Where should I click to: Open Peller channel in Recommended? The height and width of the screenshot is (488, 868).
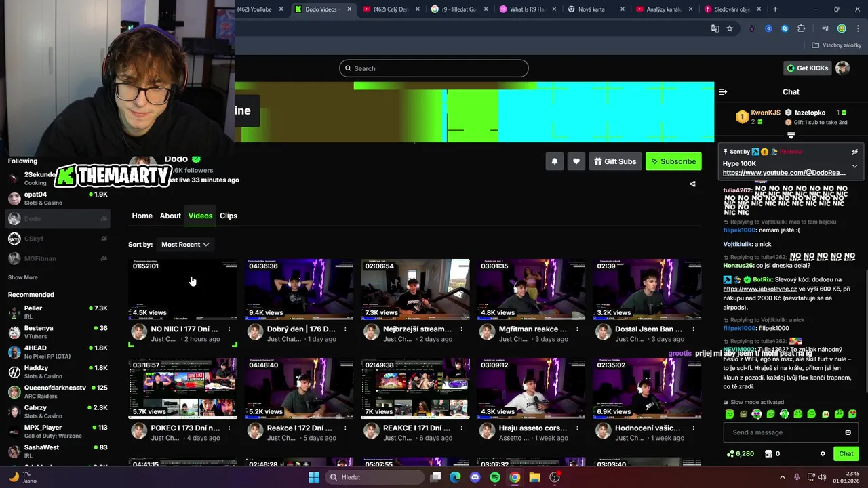pos(57,312)
